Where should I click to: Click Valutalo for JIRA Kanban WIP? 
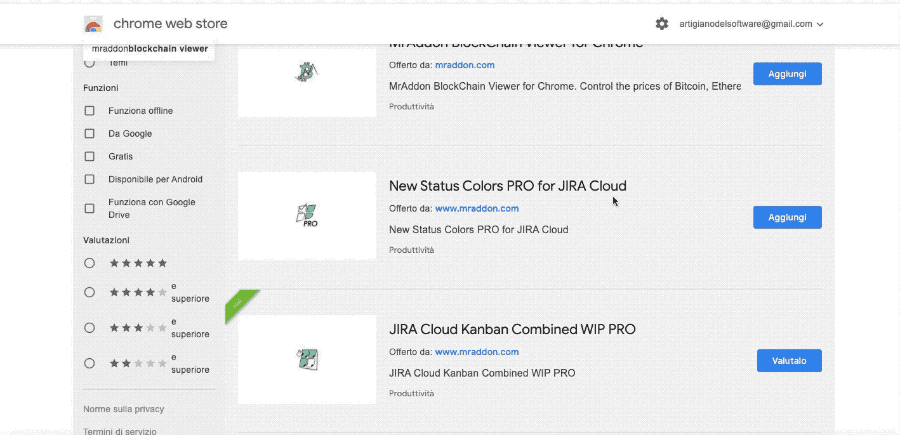click(x=789, y=360)
